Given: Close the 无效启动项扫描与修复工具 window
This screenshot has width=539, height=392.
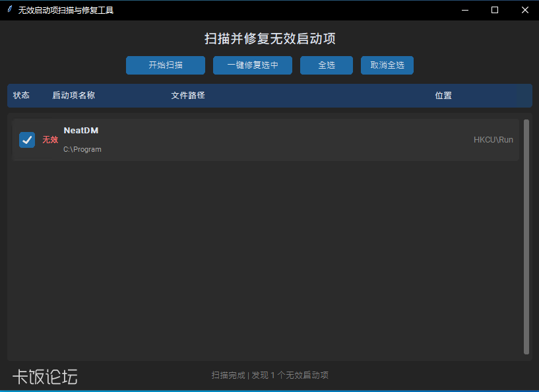Looking at the screenshot, I should click(525, 10).
